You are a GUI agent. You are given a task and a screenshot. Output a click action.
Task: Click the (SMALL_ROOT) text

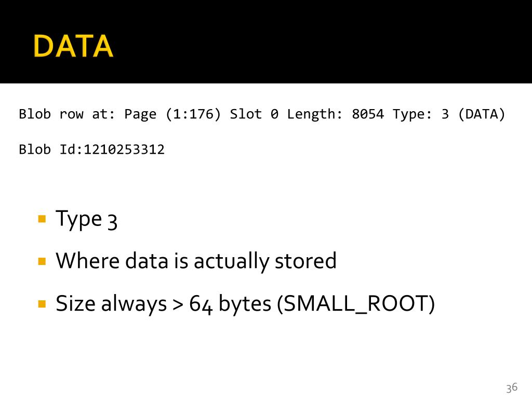356,303
